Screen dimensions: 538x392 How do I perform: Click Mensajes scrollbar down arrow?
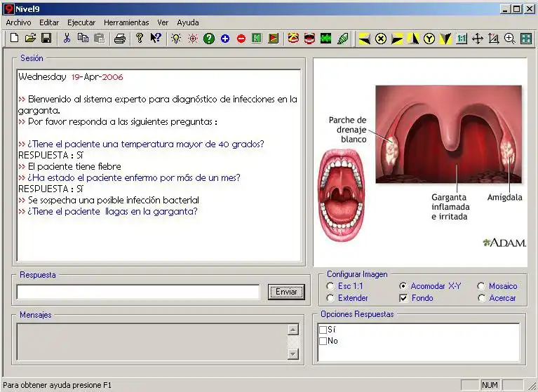coord(293,353)
